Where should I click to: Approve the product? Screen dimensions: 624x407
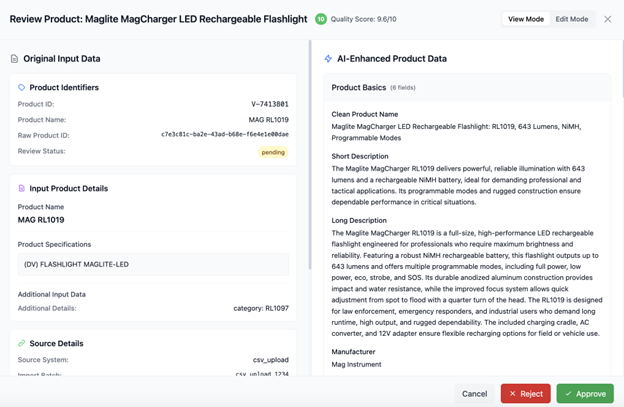coord(585,393)
